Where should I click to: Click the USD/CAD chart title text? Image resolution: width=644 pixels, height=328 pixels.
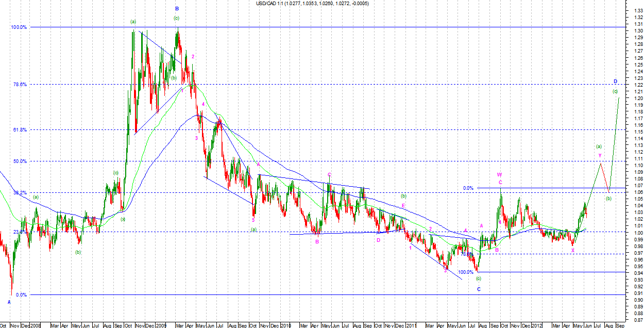[x=312, y=4]
